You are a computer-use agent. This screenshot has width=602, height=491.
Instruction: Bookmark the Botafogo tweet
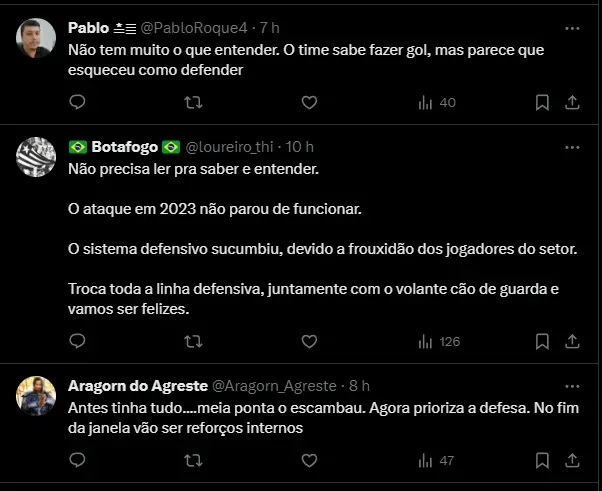tap(542, 341)
